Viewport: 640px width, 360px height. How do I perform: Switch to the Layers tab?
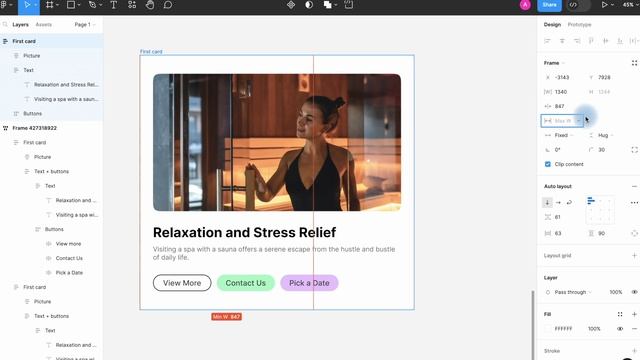(20, 24)
